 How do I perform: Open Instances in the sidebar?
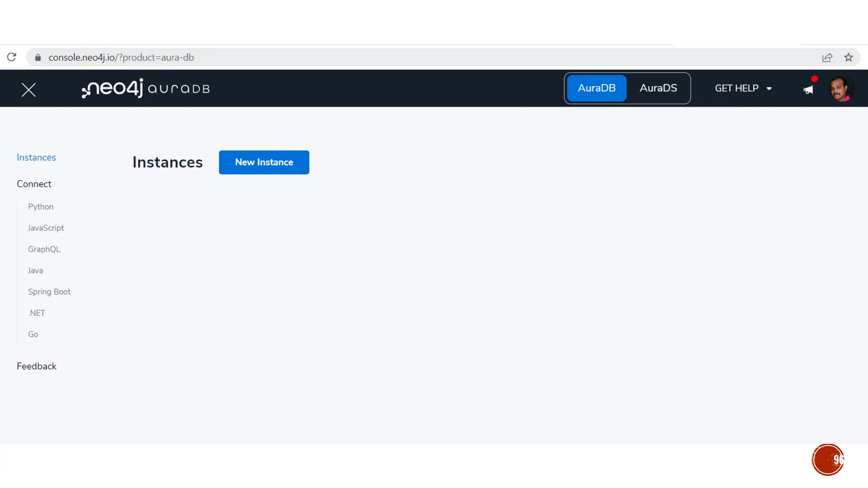point(36,158)
